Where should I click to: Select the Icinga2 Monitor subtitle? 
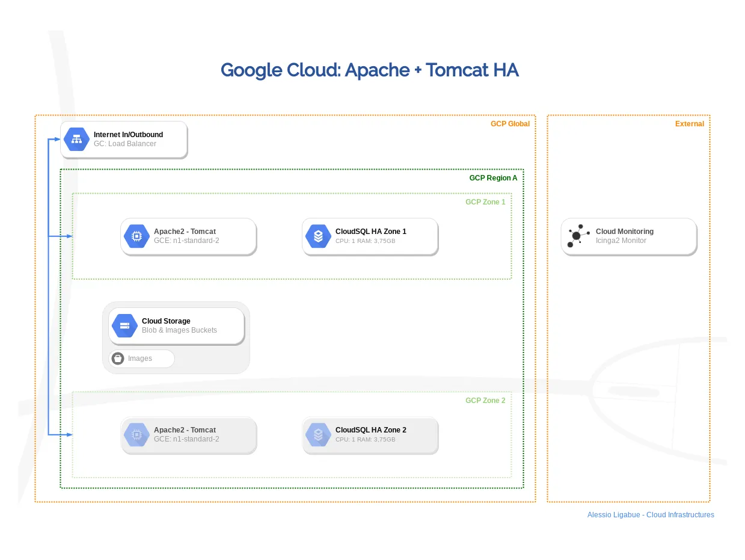[621, 241]
